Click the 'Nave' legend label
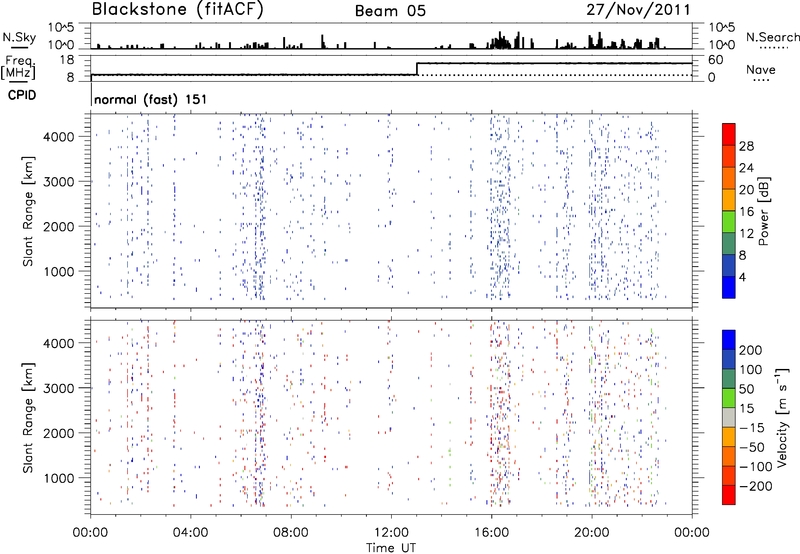This screenshot has height=554, width=800. tap(761, 69)
